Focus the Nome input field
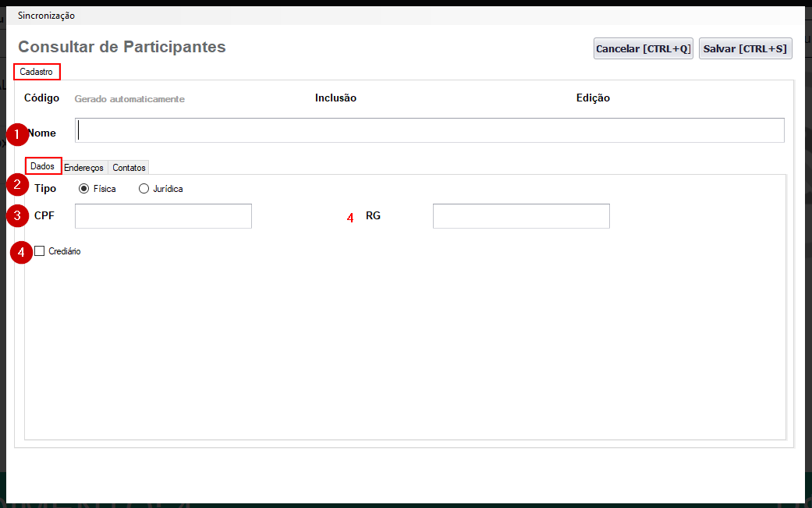The width and height of the screenshot is (812, 508). (429, 130)
